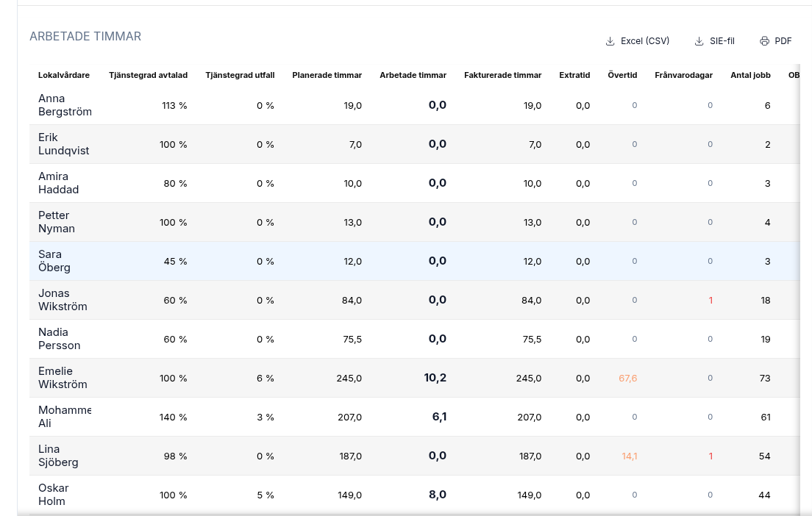Click the SIE-fil download icon
The width and height of the screenshot is (812, 516).
coord(699,41)
